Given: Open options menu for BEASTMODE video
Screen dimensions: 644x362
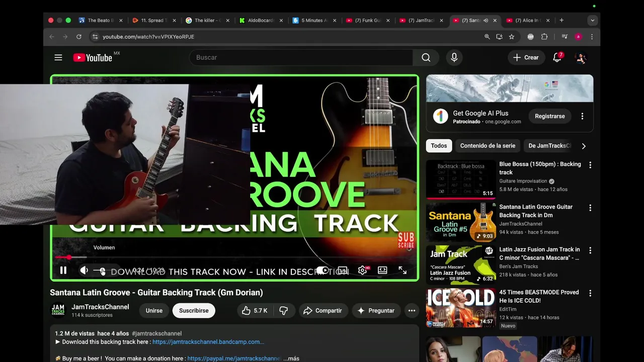Looking at the screenshot, I should point(590,293).
